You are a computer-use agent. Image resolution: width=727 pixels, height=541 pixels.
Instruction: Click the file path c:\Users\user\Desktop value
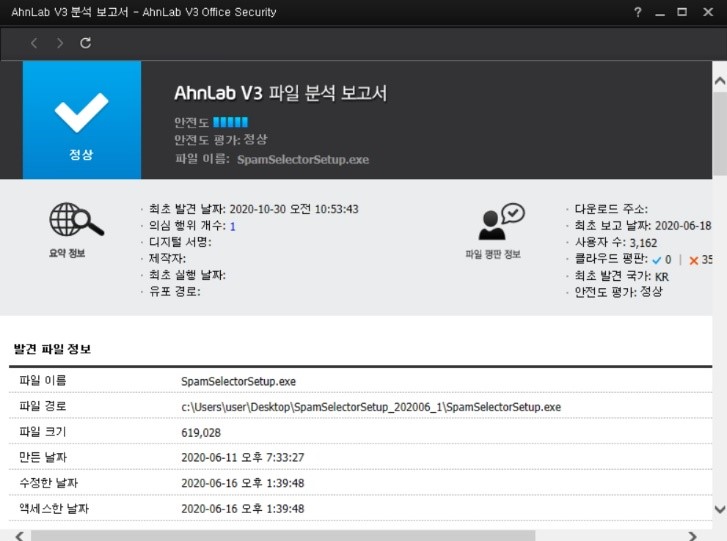[371, 407]
